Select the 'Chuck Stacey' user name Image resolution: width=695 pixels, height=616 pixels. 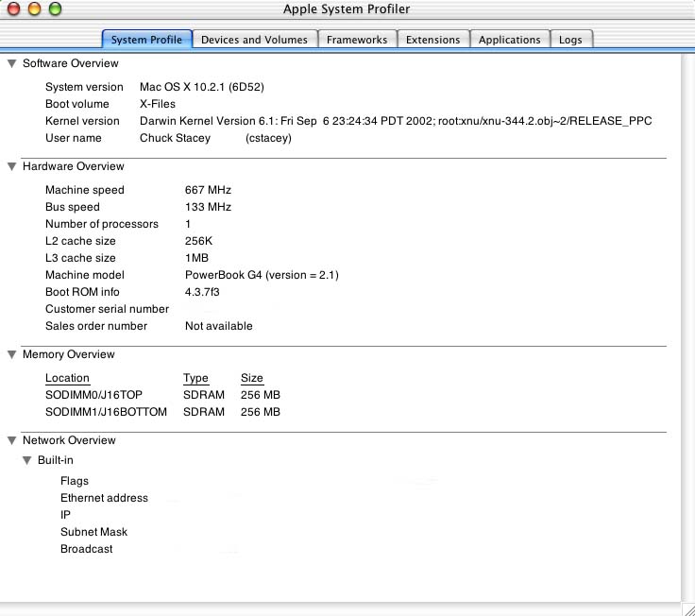175,138
